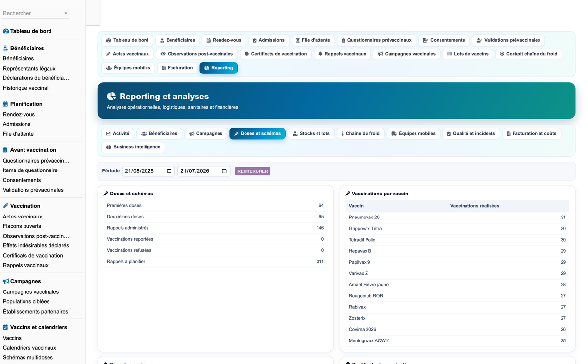Click the end date field 21/07/2026

tap(204, 171)
